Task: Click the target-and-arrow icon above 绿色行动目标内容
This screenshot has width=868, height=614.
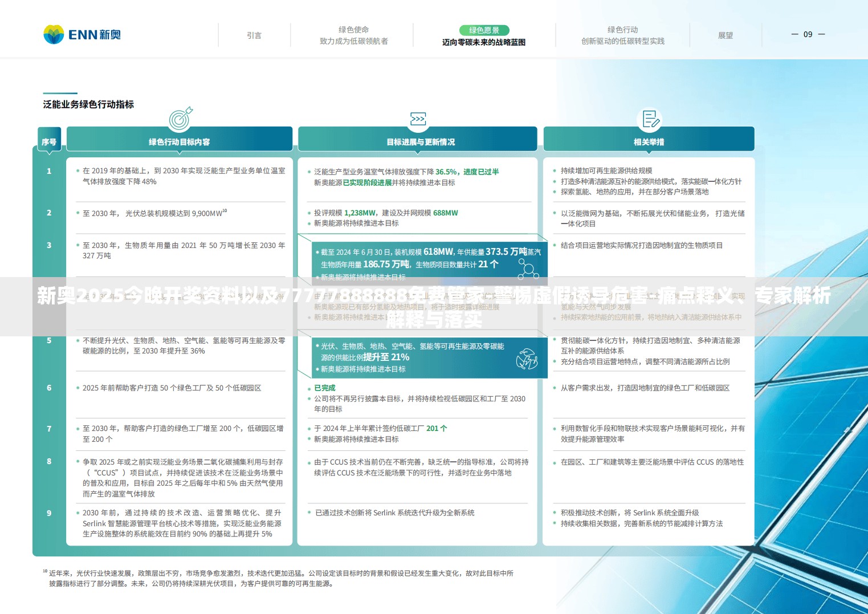Action: point(180,119)
